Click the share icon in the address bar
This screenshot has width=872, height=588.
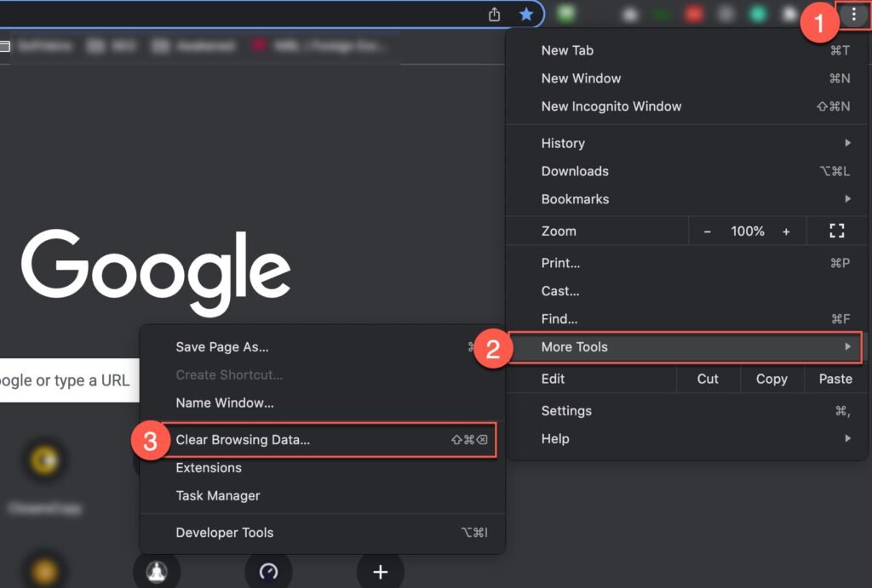494,14
